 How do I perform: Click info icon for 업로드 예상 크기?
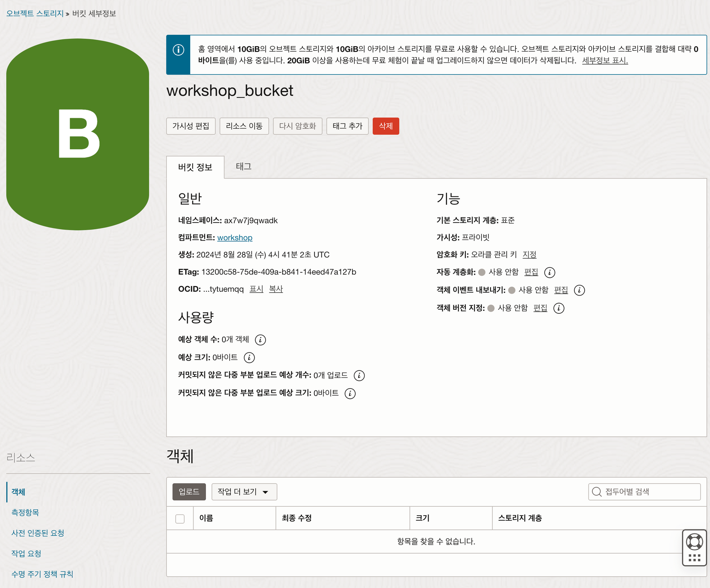pyautogui.click(x=350, y=393)
